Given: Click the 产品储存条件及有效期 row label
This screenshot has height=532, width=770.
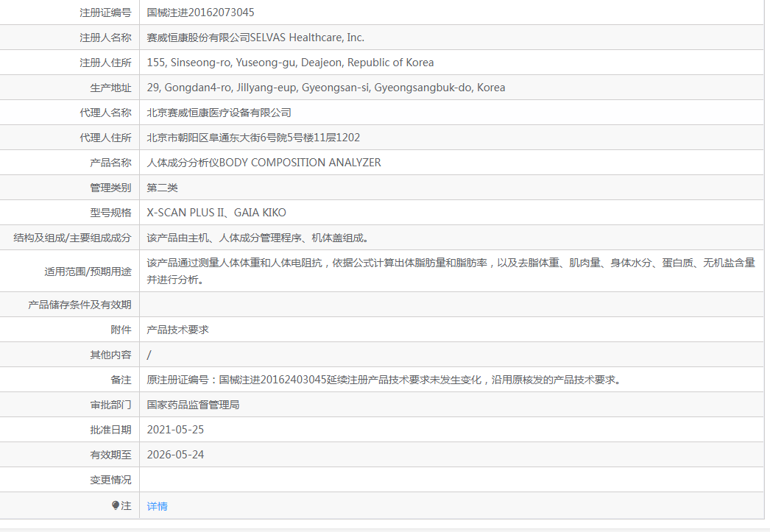Looking at the screenshot, I should pyautogui.click(x=80, y=305).
